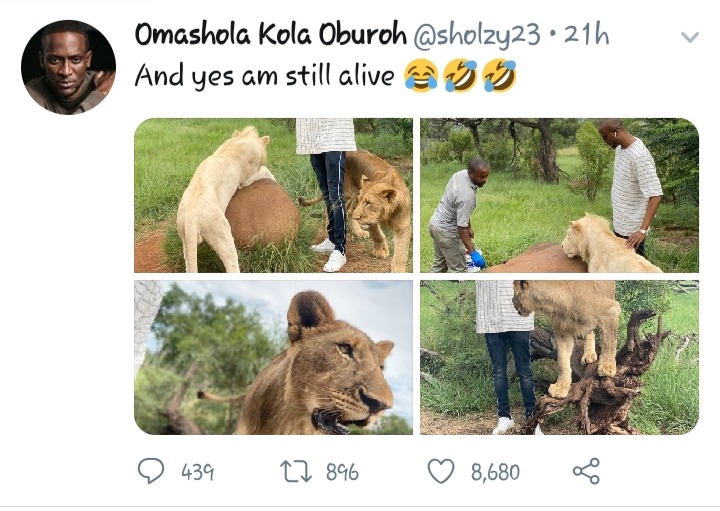720x511 pixels.
Task: Click the 896 retweets count
Action: 342,472
